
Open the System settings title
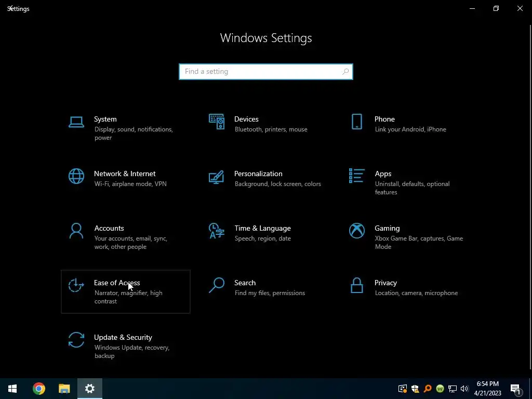(x=105, y=119)
